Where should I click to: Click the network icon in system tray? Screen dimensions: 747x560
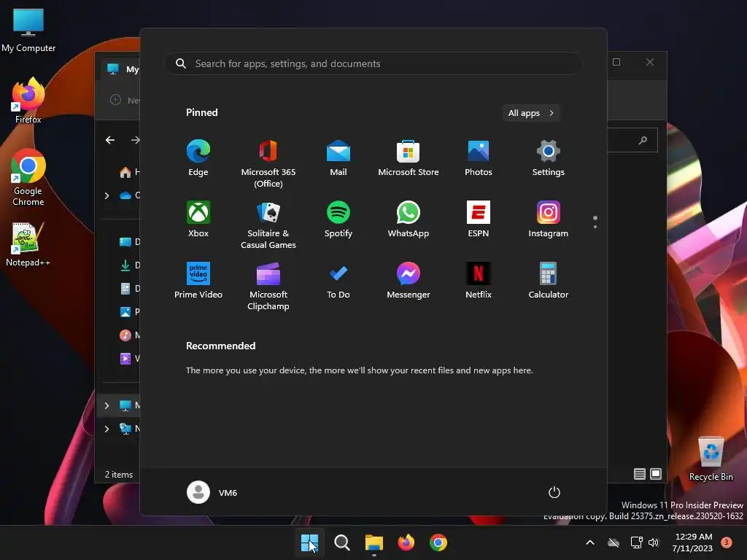(x=636, y=542)
